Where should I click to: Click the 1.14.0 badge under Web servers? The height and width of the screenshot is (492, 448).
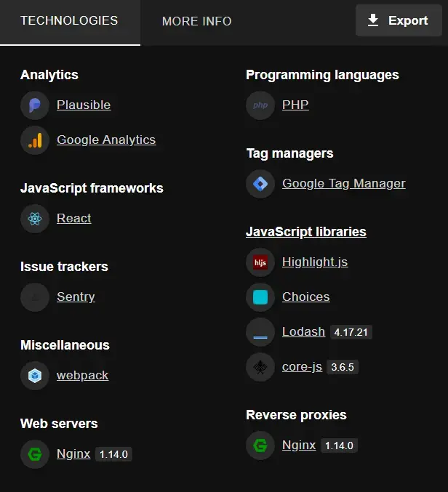pos(113,454)
